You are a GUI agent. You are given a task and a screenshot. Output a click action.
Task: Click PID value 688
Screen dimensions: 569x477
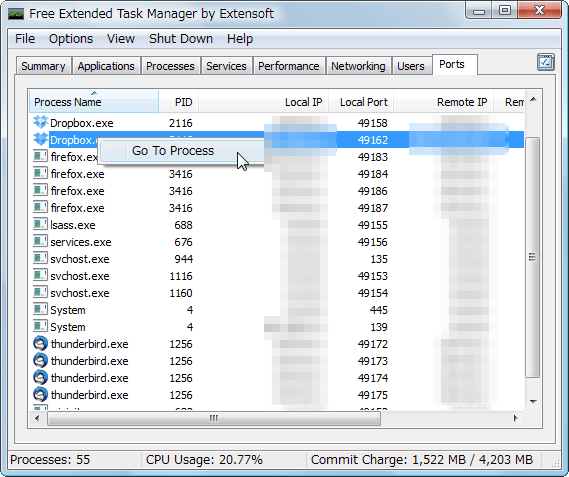pos(183,225)
